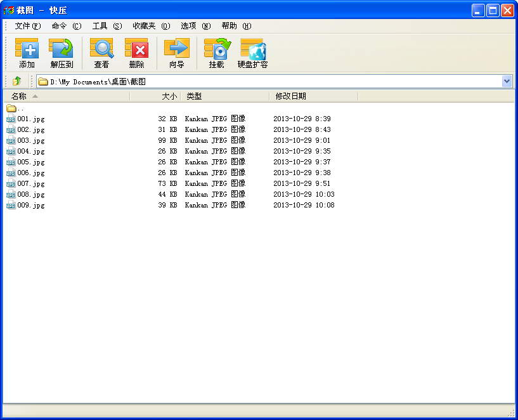Open the 文件 (File) menu
This screenshot has height=420, width=518.
(x=27, y=26)
